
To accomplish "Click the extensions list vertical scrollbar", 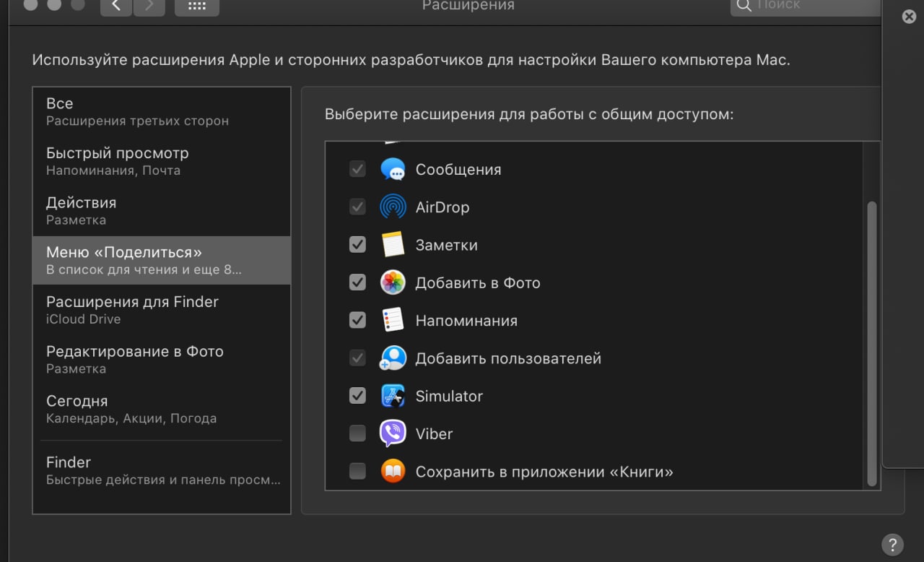I will [871, 343].
